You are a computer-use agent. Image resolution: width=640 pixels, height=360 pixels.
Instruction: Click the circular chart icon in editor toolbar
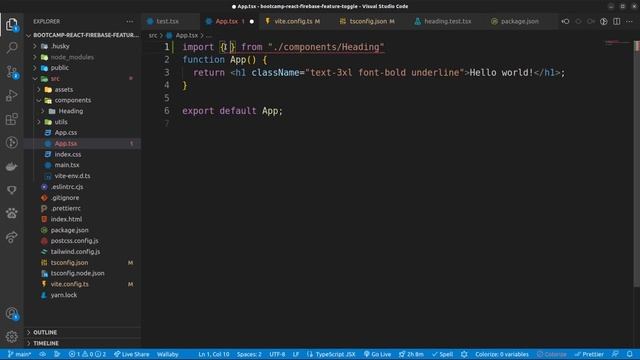click(x=604, y=21)
